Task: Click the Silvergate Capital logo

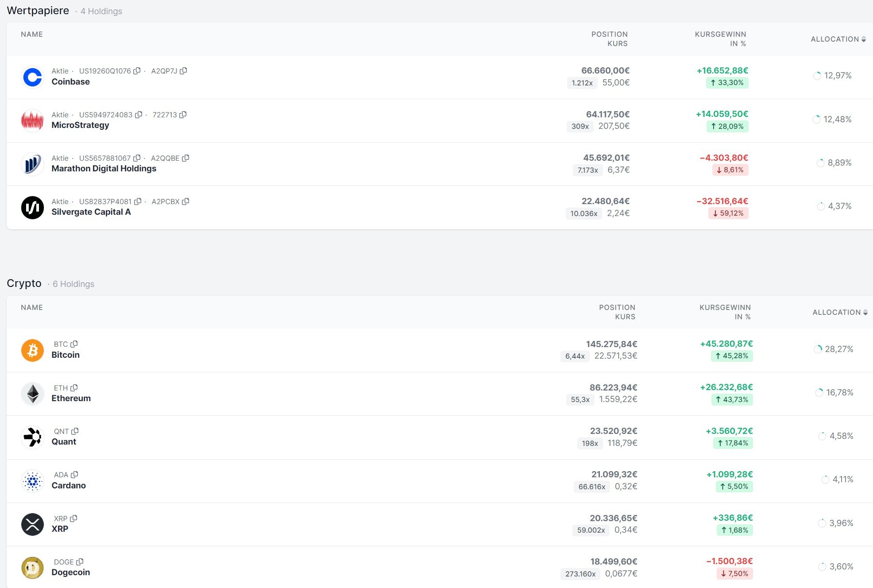Action: pos(32,207)
